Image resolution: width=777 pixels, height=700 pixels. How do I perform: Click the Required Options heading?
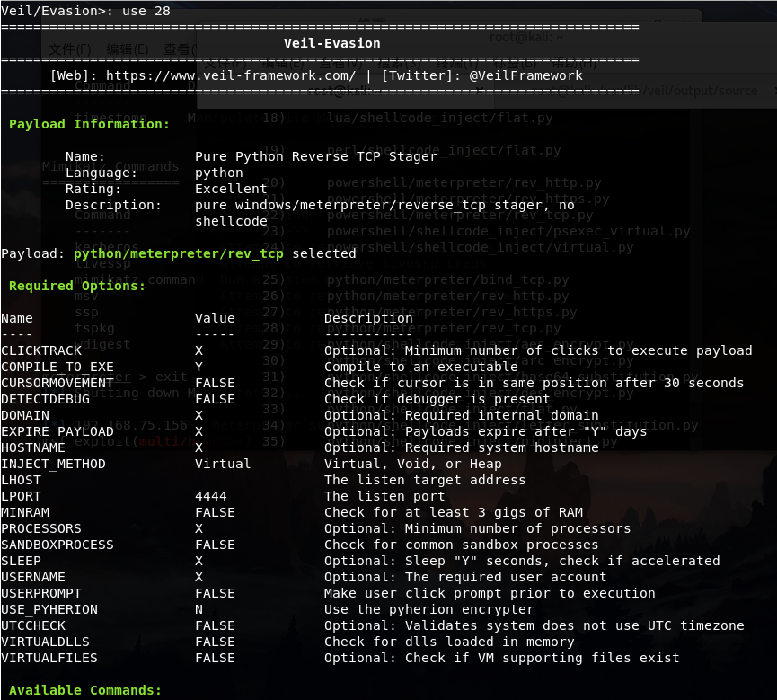[x=76, y=286]
